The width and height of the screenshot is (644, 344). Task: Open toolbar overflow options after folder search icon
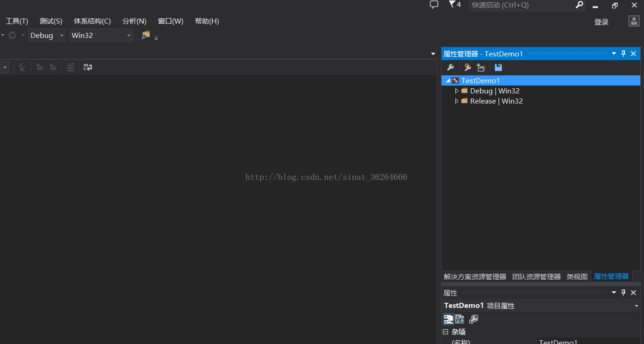point(156,38)
